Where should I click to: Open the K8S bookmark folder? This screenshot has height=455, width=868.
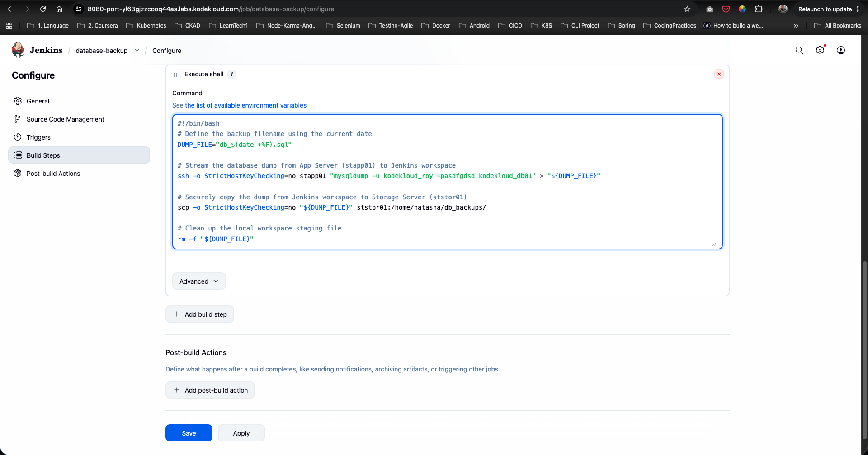click(x=542, y=26)
